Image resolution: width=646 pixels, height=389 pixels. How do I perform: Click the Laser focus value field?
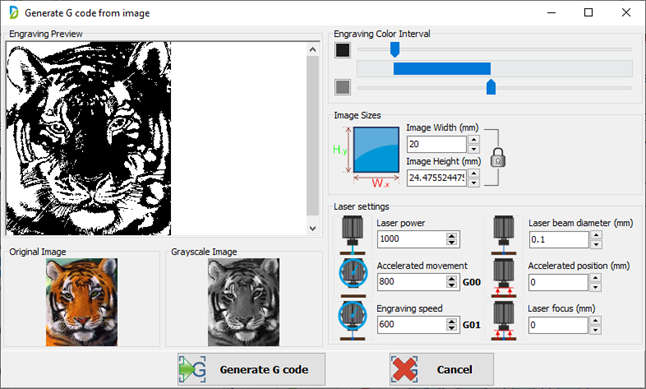pos(558,326)
